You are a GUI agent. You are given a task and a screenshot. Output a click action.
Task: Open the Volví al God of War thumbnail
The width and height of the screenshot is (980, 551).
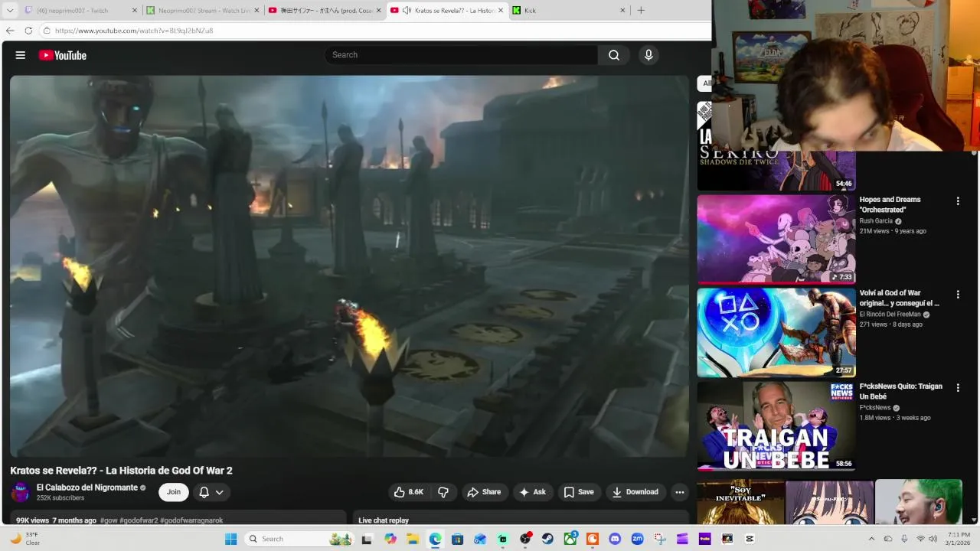776,332
